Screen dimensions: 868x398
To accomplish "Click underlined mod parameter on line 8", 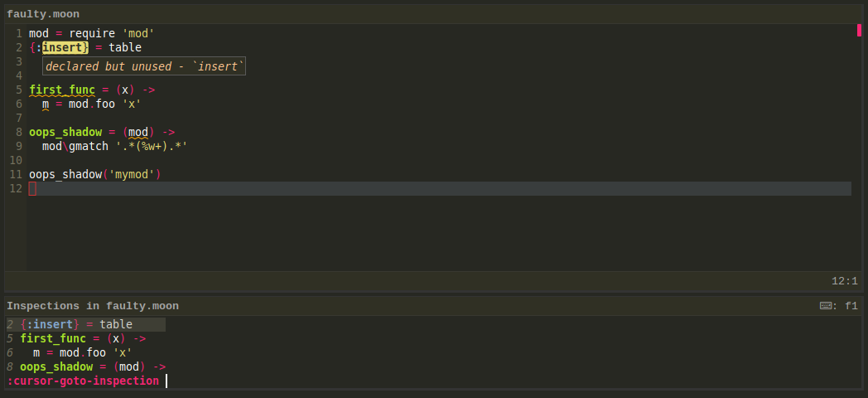I will coord(138,132).
